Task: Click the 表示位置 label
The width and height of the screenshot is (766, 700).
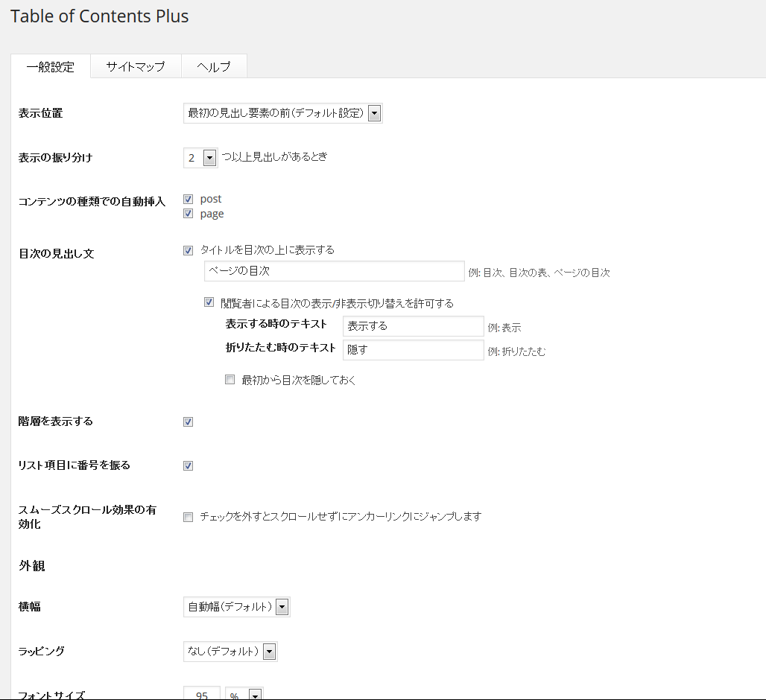Action: (40, 113)
